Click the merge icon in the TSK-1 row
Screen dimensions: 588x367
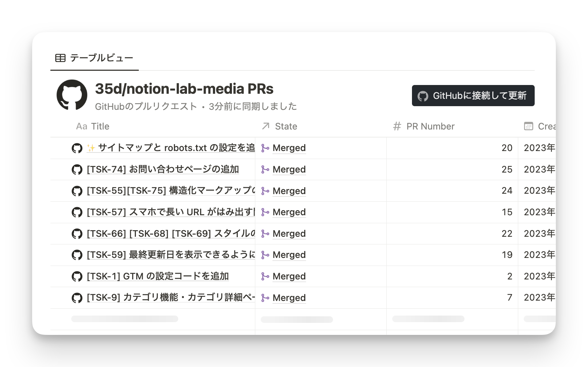[265, 277]
